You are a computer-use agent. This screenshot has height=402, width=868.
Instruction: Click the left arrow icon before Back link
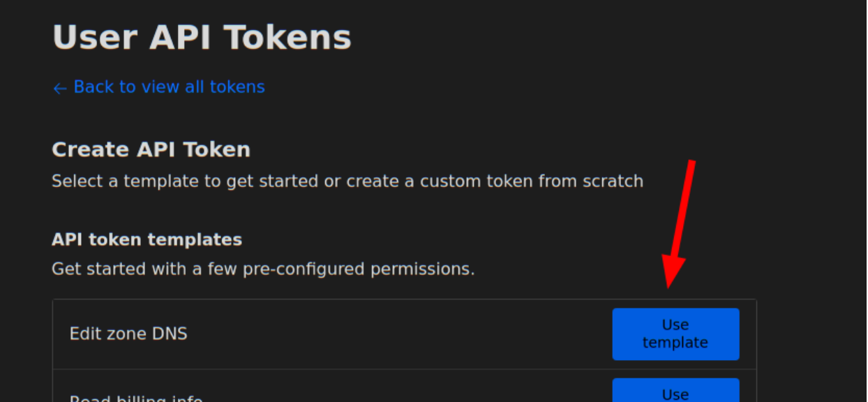[x=60, y=88]
